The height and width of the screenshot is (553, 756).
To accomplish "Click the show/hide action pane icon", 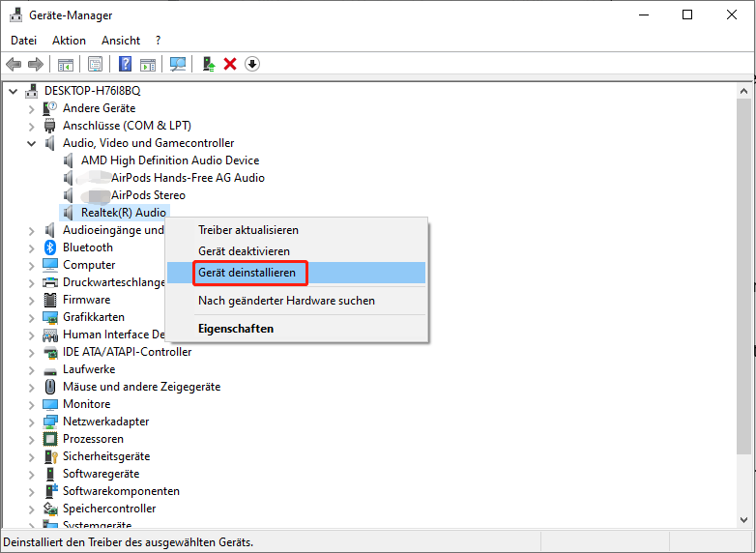I will (x=148, y=64).
